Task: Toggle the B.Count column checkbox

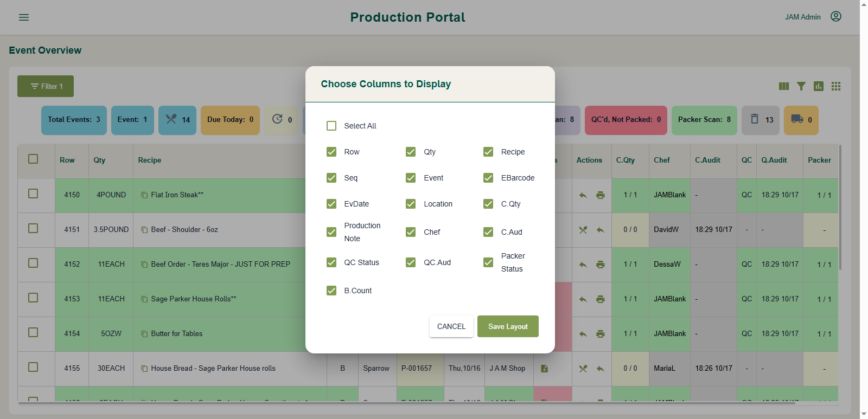Action: pyautogui.click(x=331, y=291)
